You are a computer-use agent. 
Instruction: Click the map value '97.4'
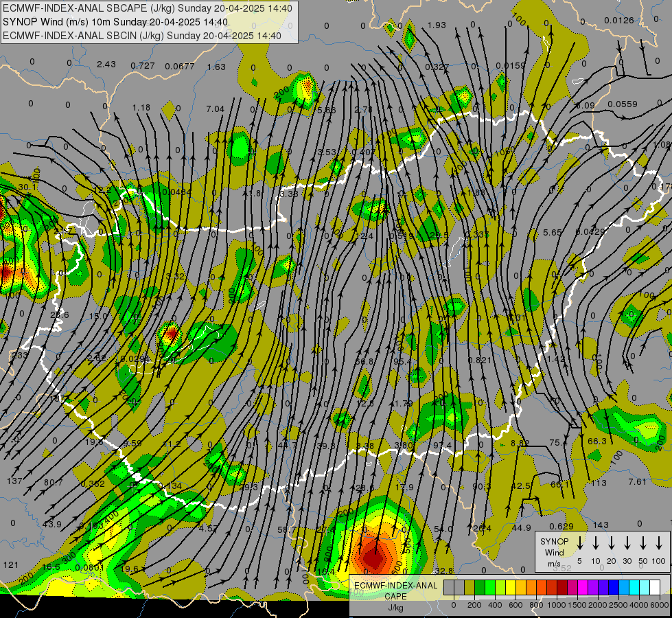click(442, 446)
